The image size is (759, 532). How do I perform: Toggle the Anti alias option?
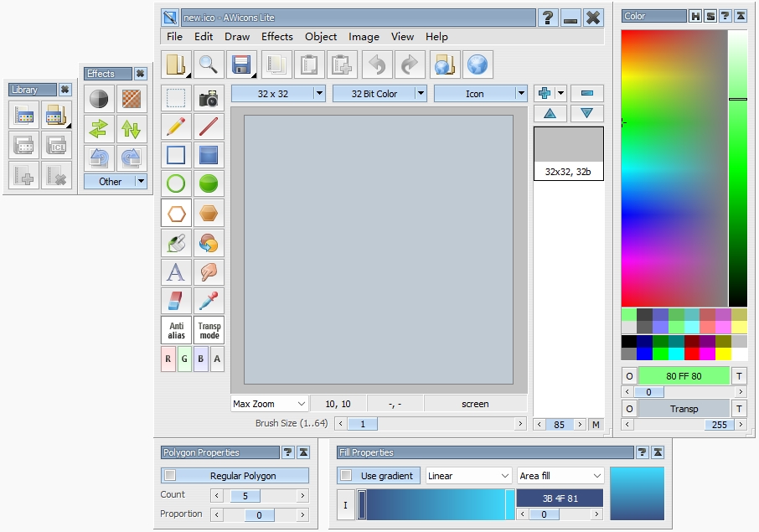(x=176, y=330)
